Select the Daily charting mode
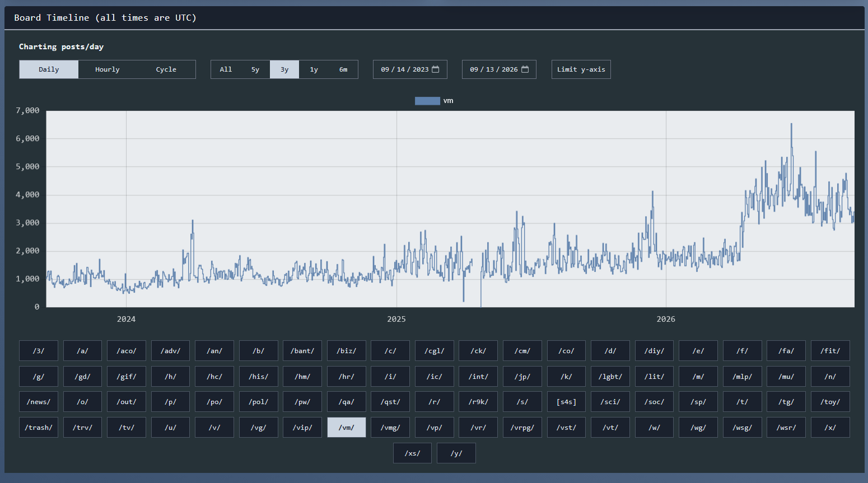Screen dimensions: 868x483 tap(49, 69)
